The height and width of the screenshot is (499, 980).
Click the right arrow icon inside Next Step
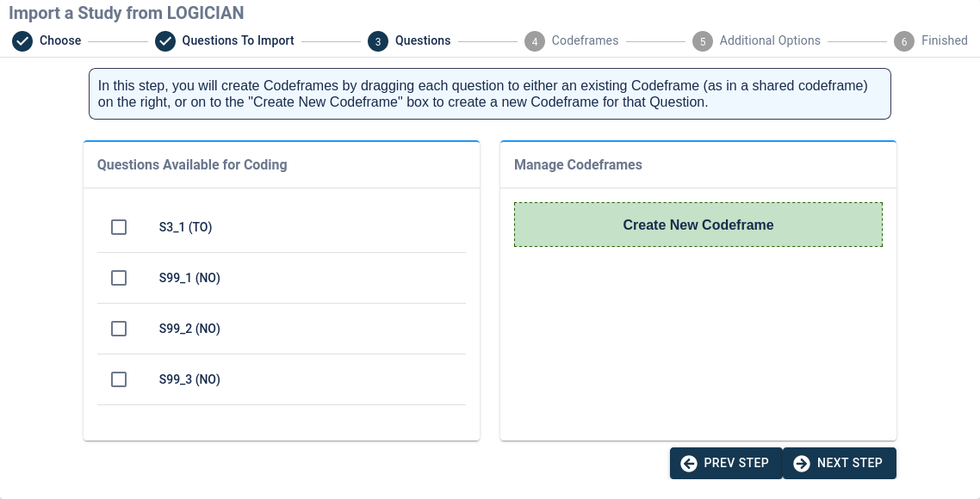pyautogui.click(x=802, y=463)
